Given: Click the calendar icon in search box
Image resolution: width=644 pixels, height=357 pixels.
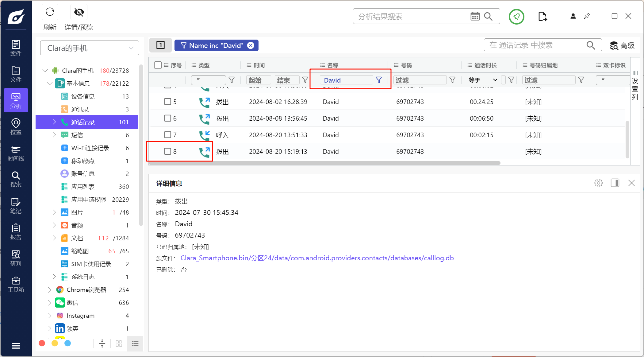Looking at the screenshot, I should pyautogui.click(x=475, y=17).
